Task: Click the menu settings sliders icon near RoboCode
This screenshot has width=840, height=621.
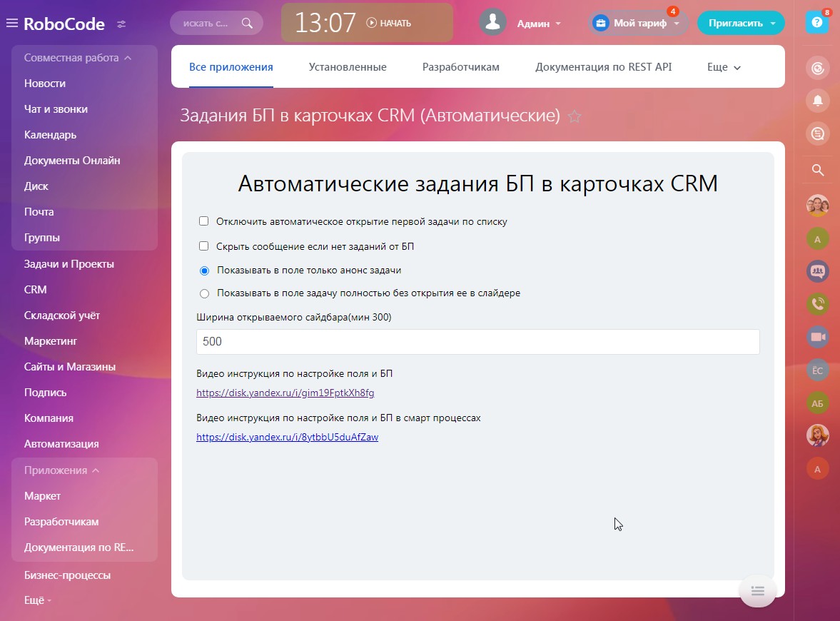Action: click(121, 24)
